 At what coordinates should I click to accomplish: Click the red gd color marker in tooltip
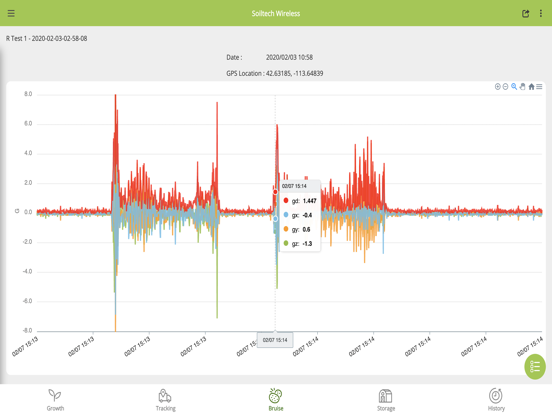coord(286,200)
